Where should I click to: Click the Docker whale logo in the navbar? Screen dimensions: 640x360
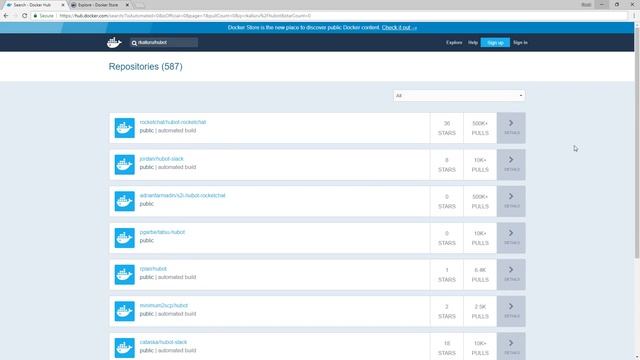114,42
